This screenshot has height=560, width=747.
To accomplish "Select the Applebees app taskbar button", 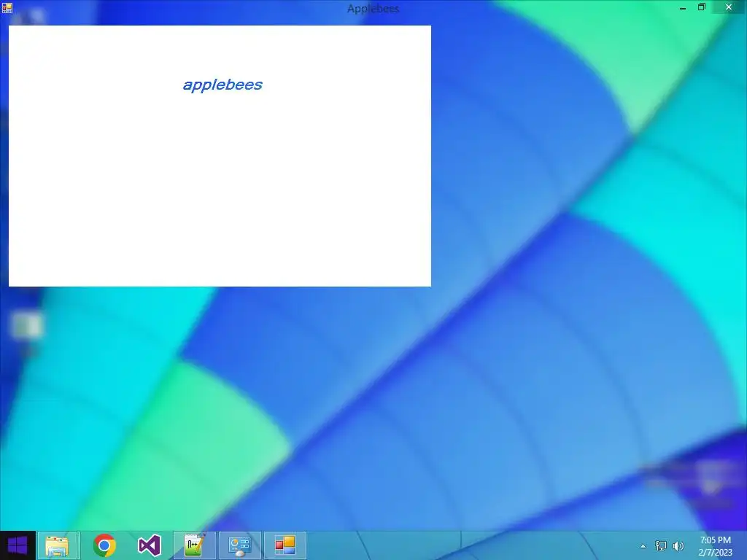I will pos(285,545).
